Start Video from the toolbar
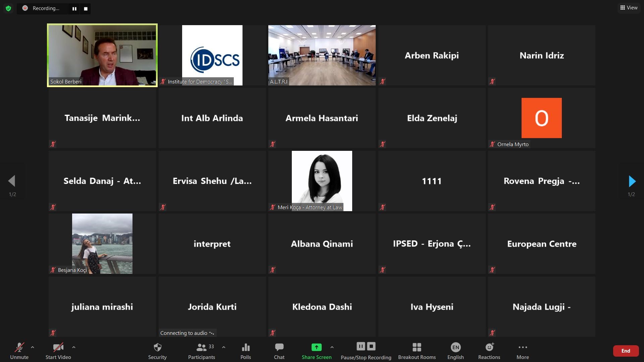Screen dimensions: 644x362 coord(58,351)
